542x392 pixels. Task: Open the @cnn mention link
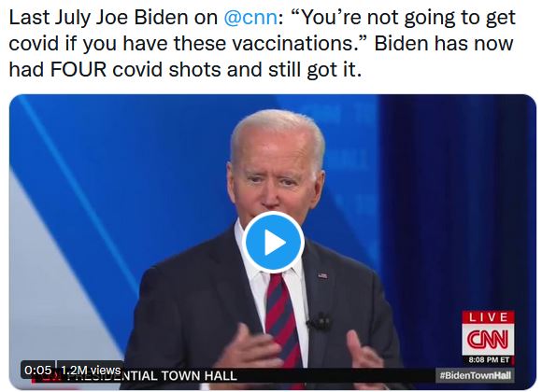[x=250, y=18]
